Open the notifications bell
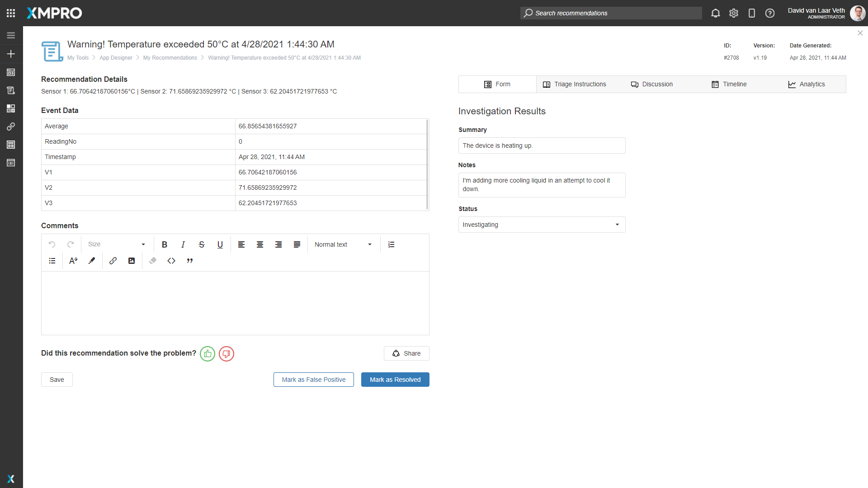 (x=716, y=13)
